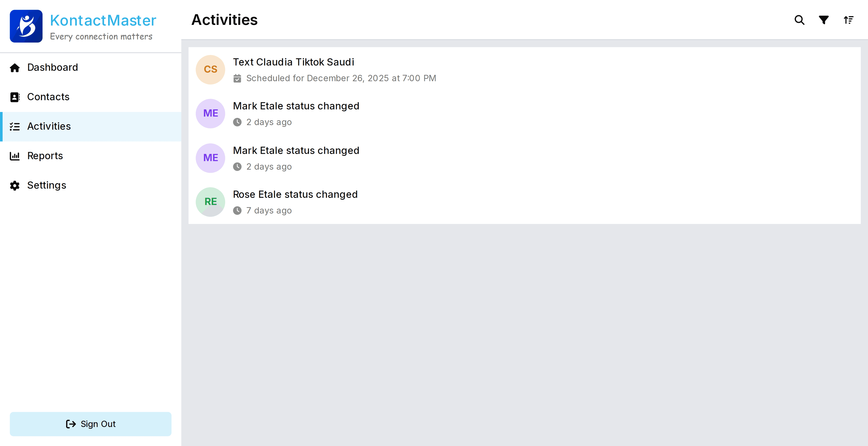
Task: Click the Reports bar chart icon
Action: (14, 156)
